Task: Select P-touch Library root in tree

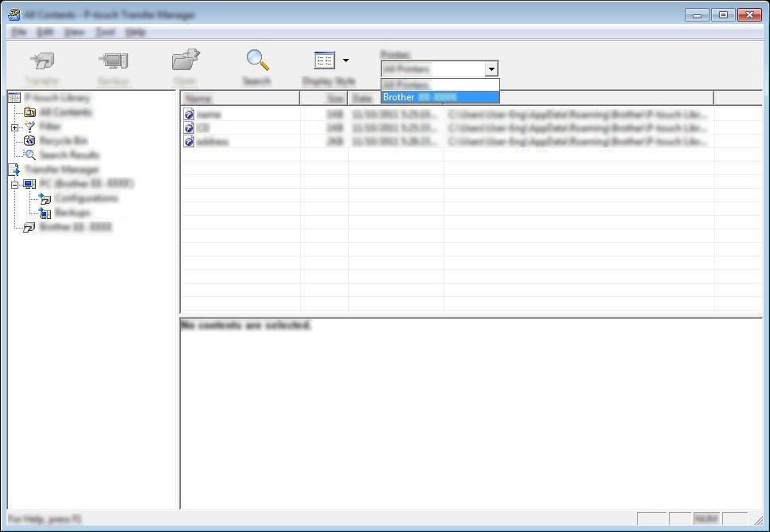Action: tap(57, 98)
